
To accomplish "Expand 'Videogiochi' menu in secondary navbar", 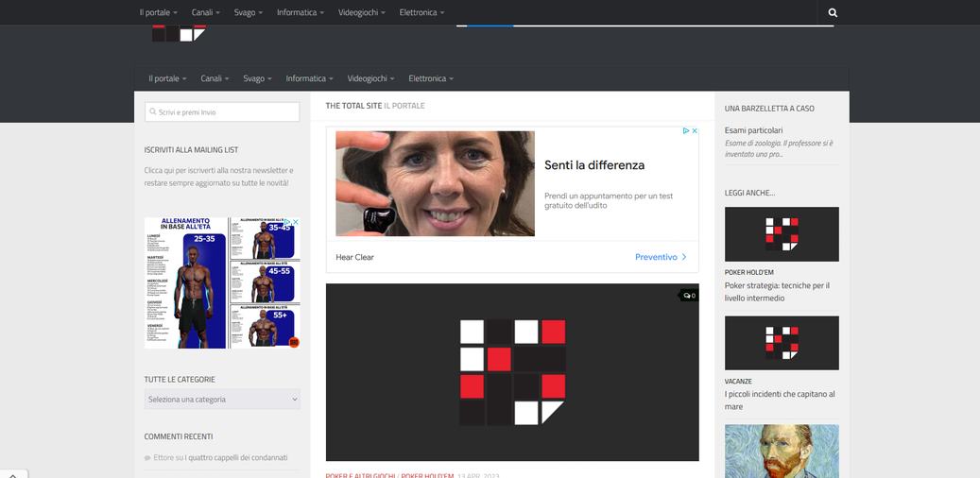I will coord(372,78).
